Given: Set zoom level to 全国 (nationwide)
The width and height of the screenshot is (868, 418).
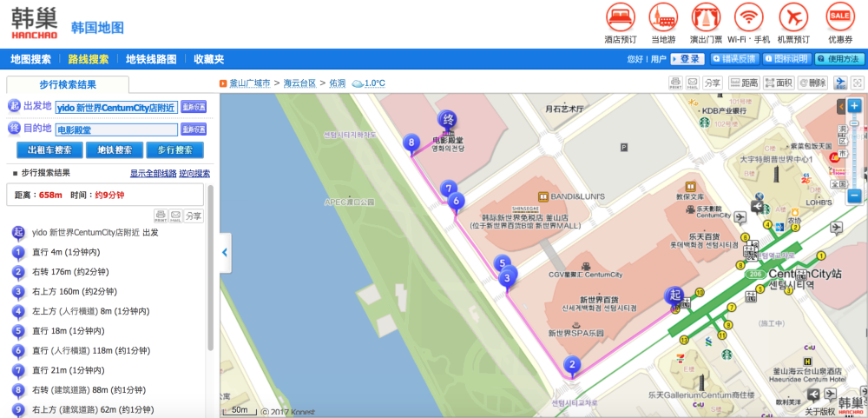Looking at the screenshot, I should pyautogui.click(x=838, y=183).
